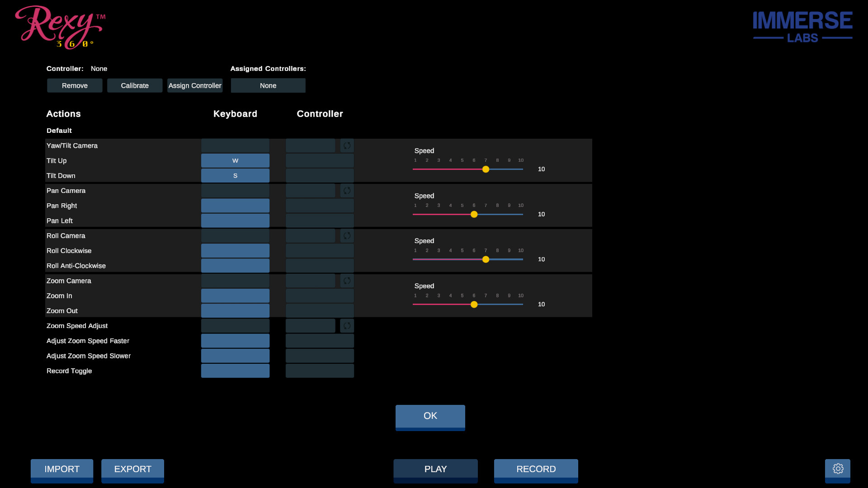The width and height of the screenshot is (868, 488).
Task: Click refresh icon in Zoom Speed Adjust row
Action: tap(347, 326)
